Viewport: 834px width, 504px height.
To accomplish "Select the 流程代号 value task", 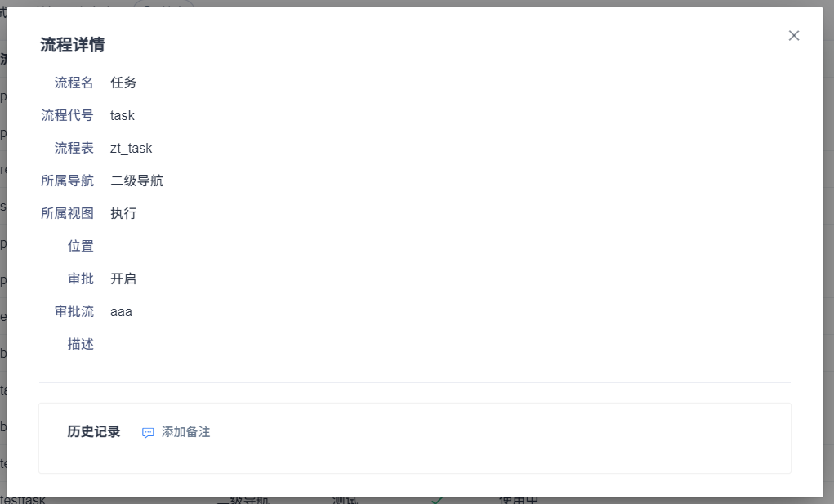I will [123, 115].
